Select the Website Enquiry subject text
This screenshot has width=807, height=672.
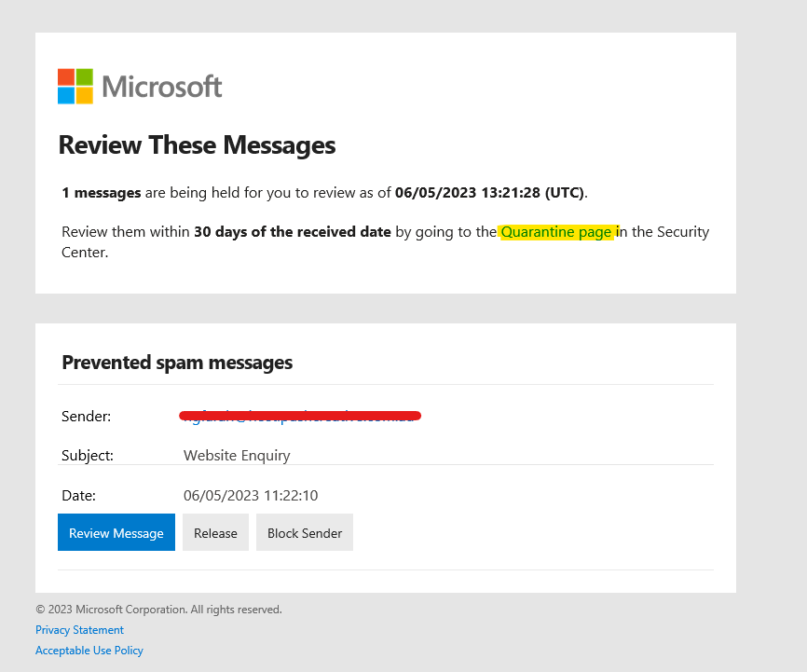pos(236,455)
